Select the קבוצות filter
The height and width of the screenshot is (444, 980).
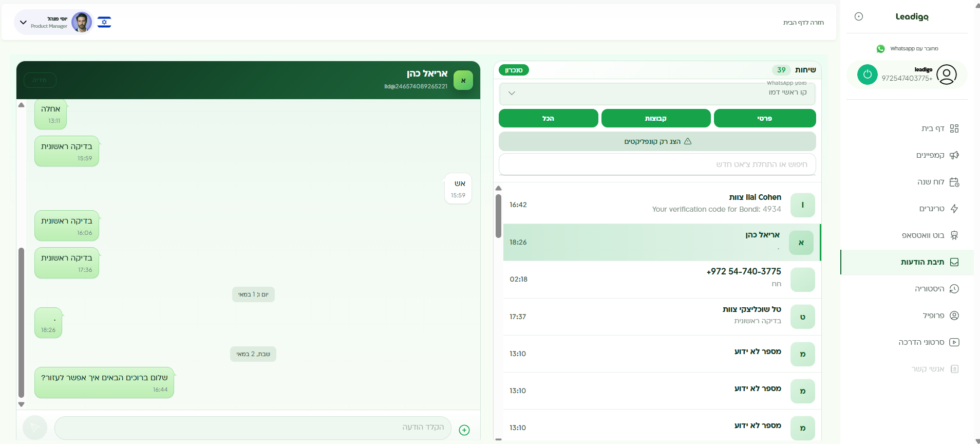point(656,118)
